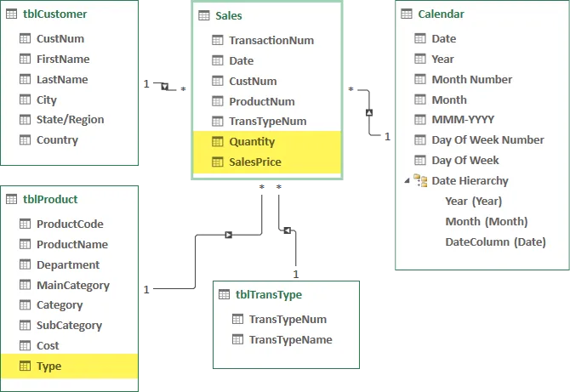Click the tblProduct to Sales relationship arrow
Image resolution: width=570 pixels, height=392 pixels.
pyautogui.click(x=228, y=234)
